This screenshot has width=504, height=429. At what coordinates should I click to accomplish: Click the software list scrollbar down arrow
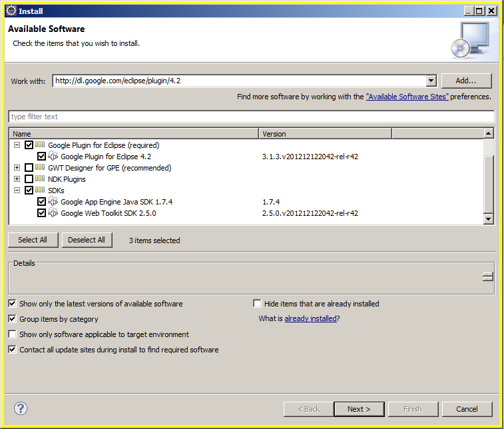(488, 219)
